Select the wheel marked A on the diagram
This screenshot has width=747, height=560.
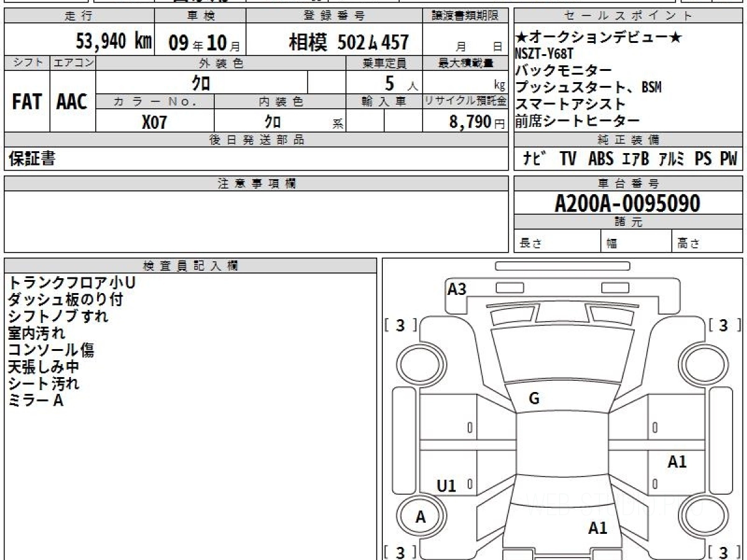pyautogui.click(x=421, y=517)
